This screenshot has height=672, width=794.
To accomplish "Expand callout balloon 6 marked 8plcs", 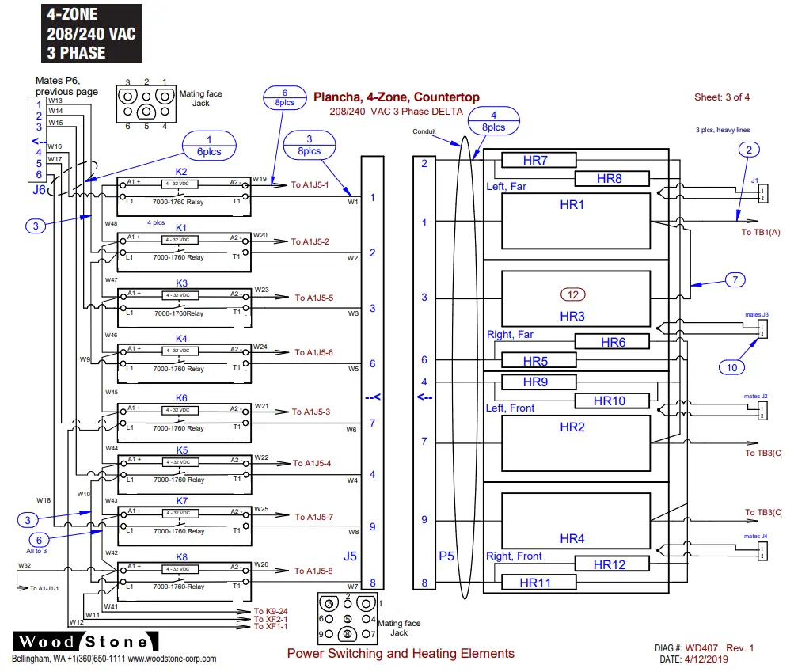I will point(283,97).
